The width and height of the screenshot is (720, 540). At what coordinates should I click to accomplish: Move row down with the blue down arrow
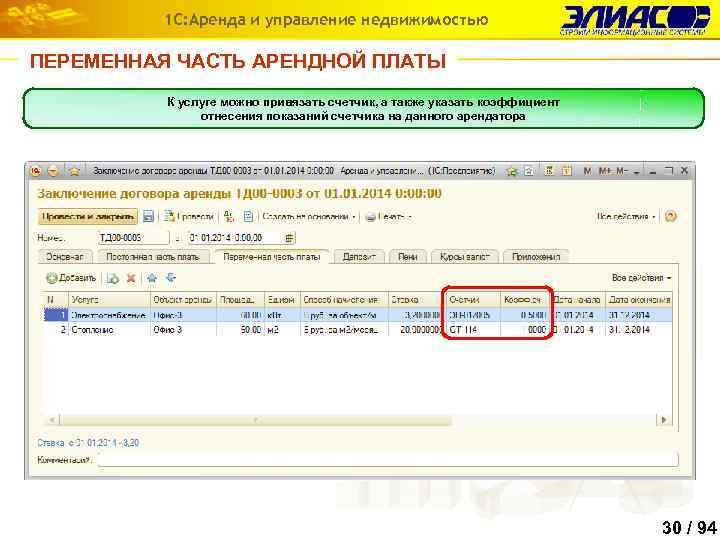[171, 278]
